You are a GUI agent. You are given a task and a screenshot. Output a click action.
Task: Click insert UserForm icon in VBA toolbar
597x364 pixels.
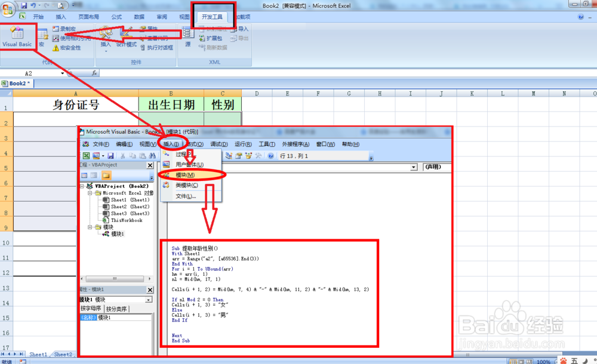[x=96, y=156]
